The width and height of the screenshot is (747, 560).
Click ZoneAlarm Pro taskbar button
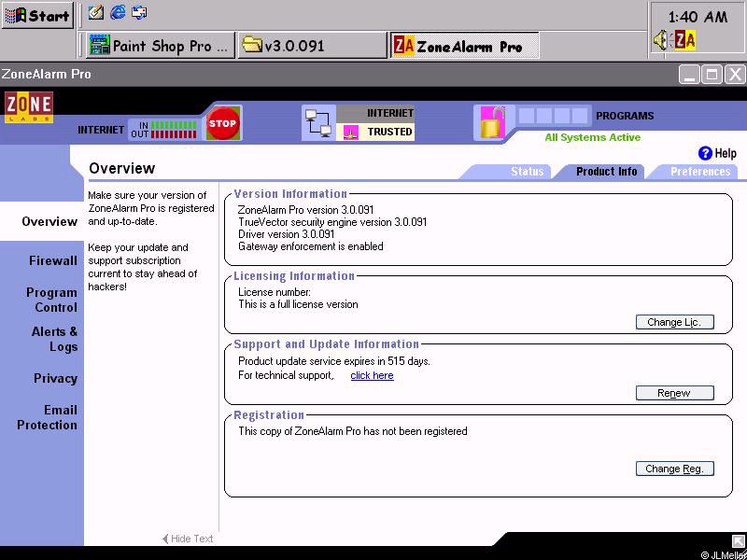pyautogui.click(x=464, y=46)
